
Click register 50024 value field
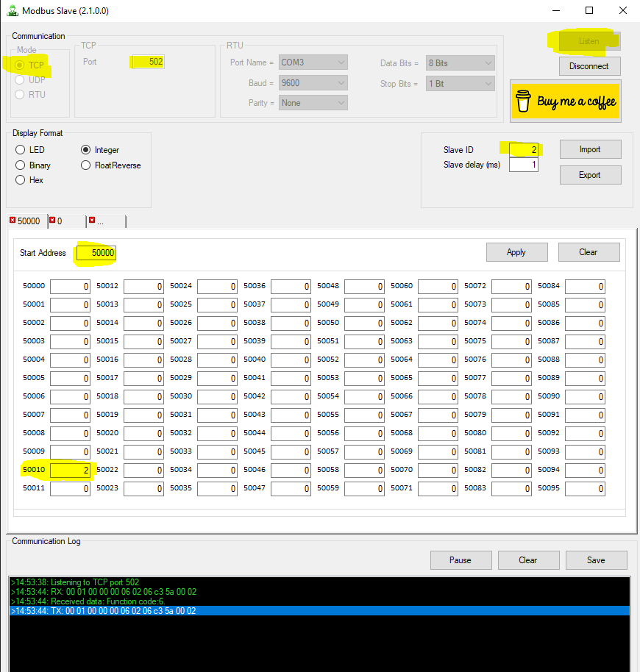(x=217, y=286)
